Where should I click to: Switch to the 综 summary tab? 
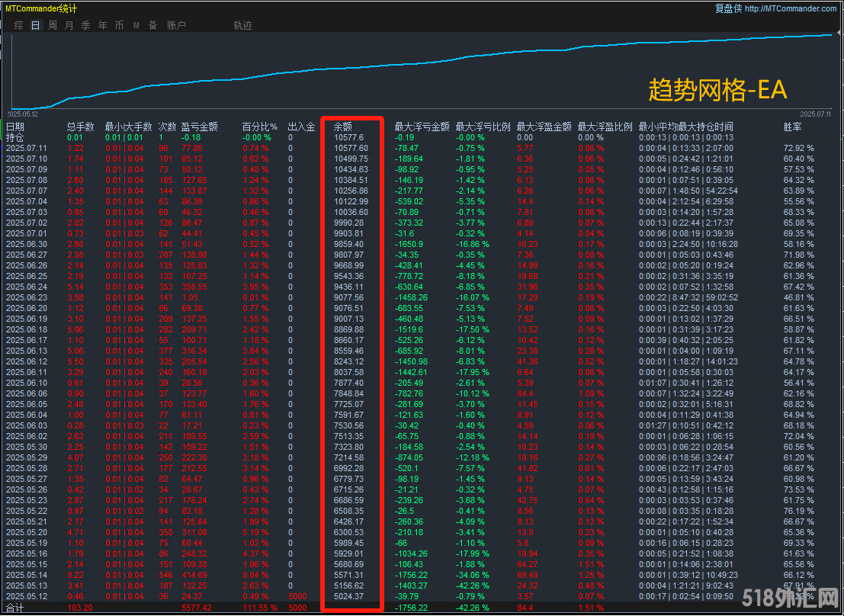point(19,25)
